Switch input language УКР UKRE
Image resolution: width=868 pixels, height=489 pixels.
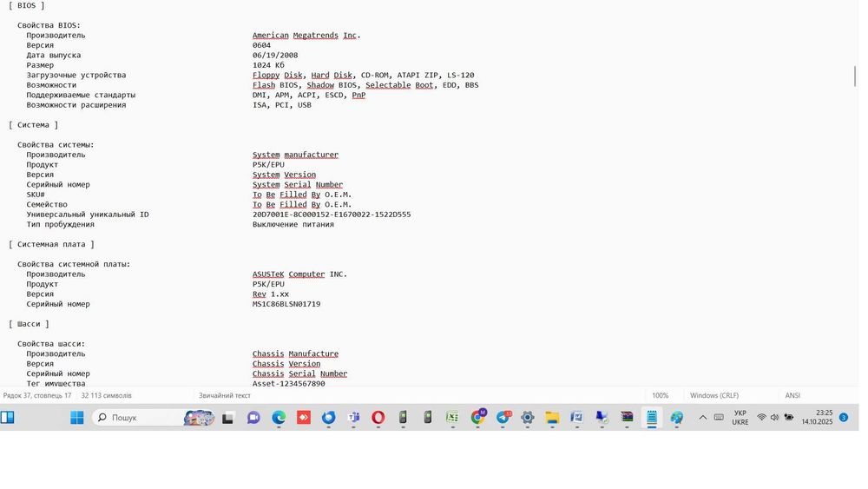[x=740, y=418]
